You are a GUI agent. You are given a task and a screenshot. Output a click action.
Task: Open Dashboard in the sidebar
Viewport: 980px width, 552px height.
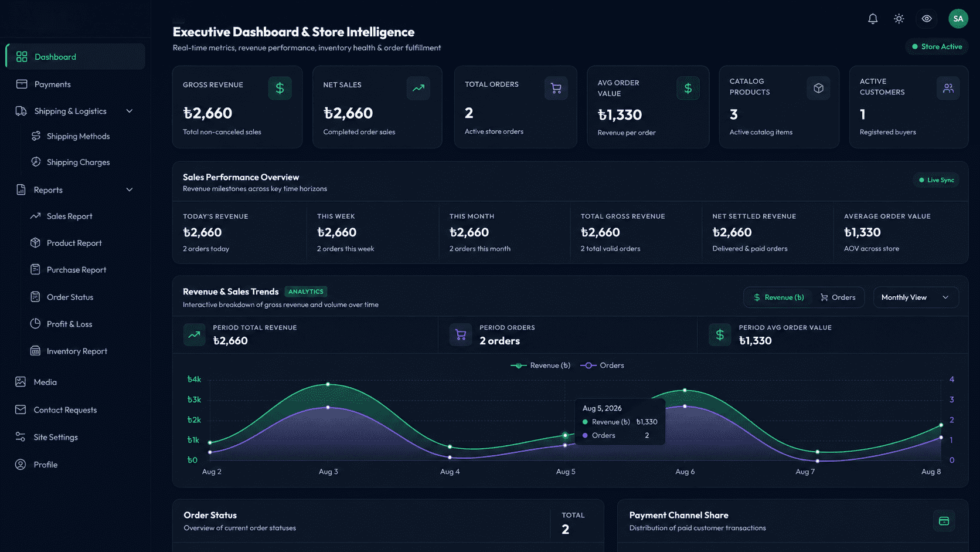(76, 57)
